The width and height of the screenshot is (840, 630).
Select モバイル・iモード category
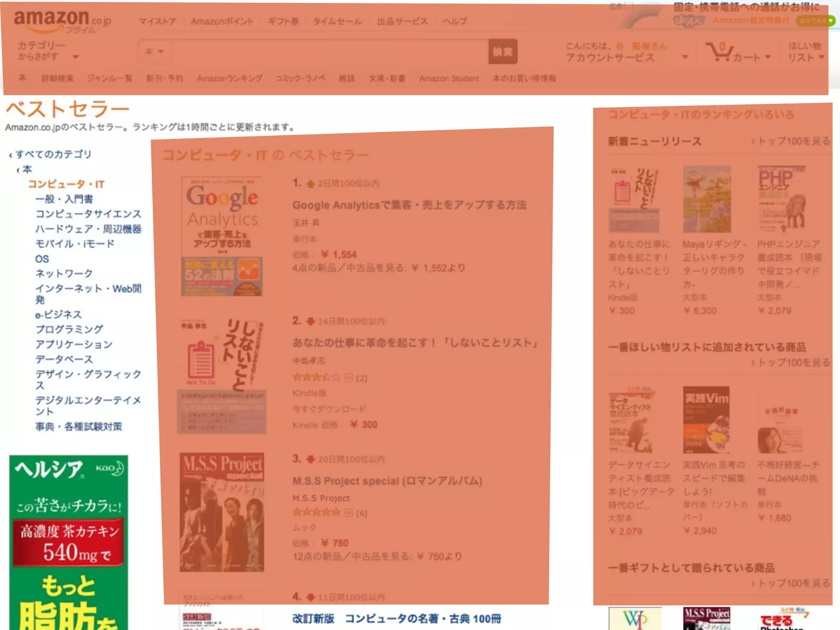point(75,244)
